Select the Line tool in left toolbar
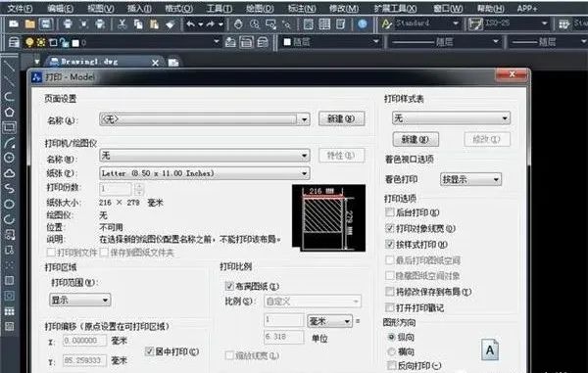The image size is (588, 373). pos(9,67)
